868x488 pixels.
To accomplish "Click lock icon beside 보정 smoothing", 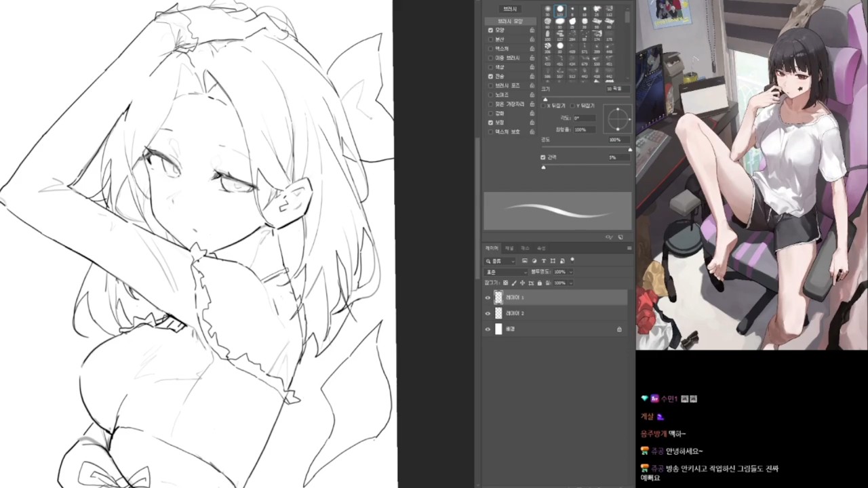I will (x=532, y=123).
